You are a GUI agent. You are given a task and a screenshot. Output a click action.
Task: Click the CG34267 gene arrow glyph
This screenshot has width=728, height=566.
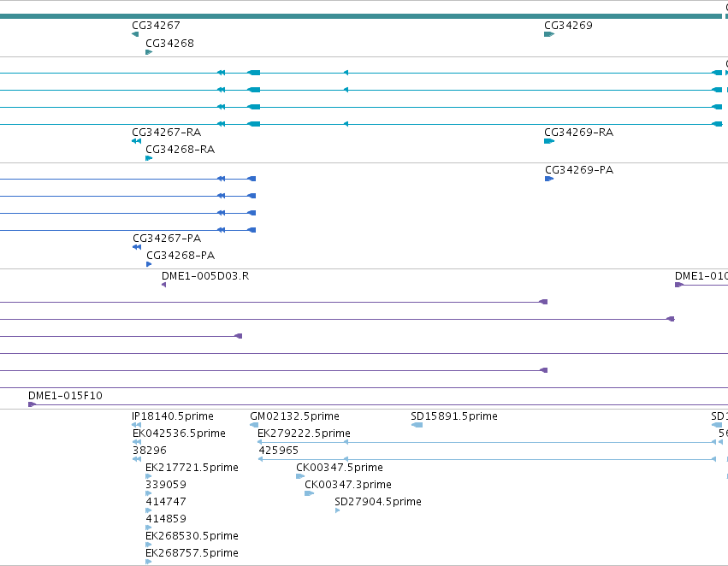coord(135,34)
